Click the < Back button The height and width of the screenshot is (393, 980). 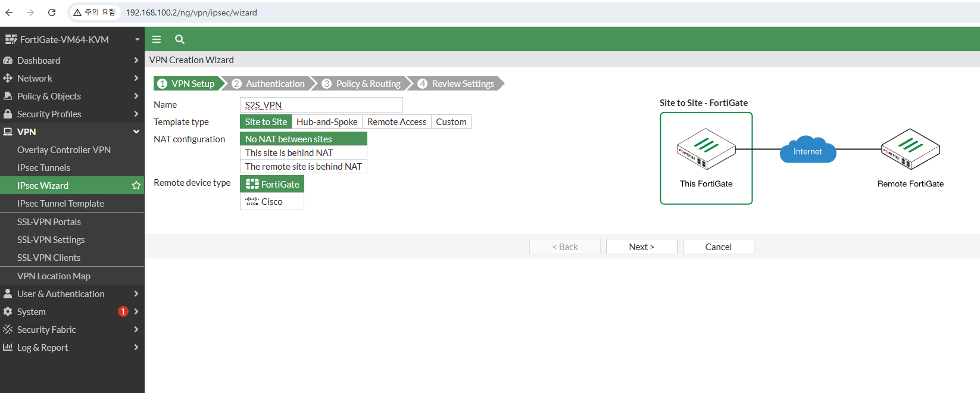point(564,247)
